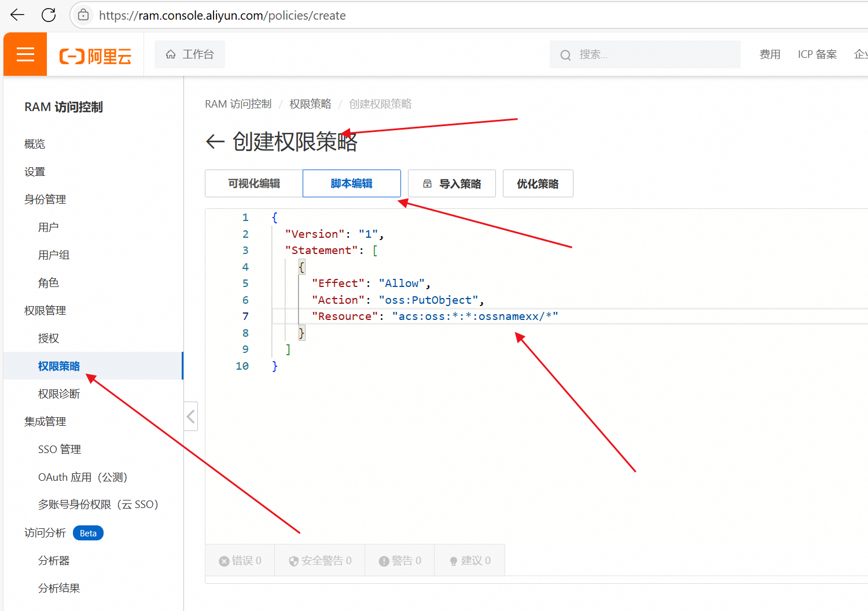Click line number 10 in editor gutter
The width and height of the screenshot is (868, 611).
point(242,366)
